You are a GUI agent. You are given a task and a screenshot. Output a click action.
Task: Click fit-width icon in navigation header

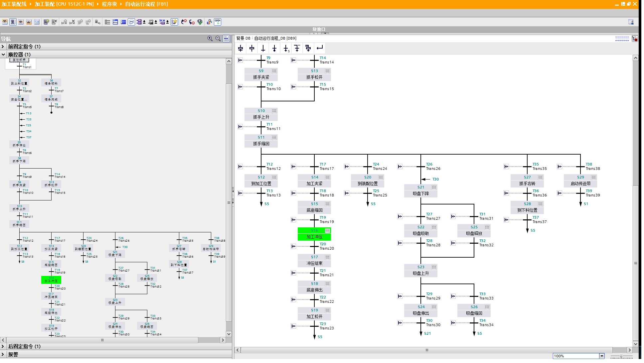tap(226, 39)
